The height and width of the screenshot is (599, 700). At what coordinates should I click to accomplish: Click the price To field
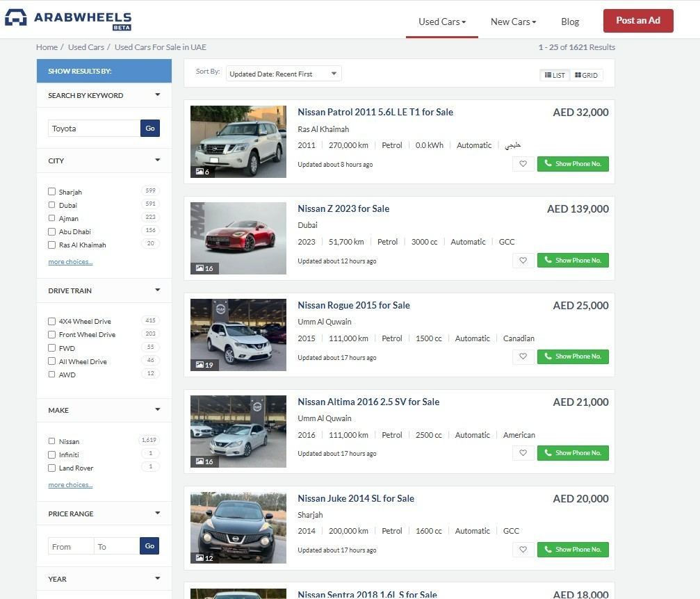117,546
